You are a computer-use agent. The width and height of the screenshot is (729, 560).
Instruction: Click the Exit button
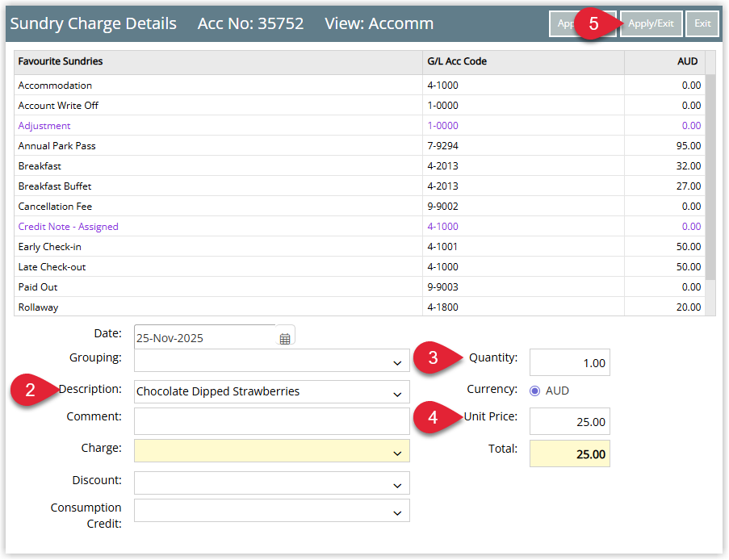click(x=702, y=23)
